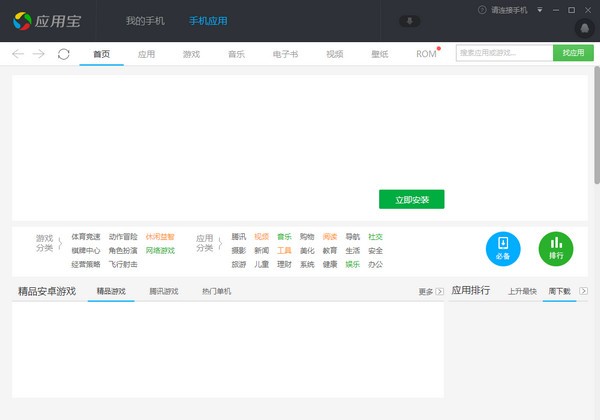600x420 pixels.
Task: Click the blue 必备 essentials icon
Action: point(503,247)
